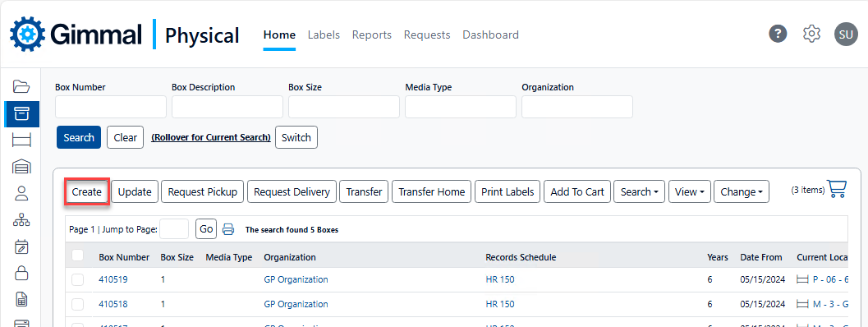Check the box for row 410518

coord(77,304)
